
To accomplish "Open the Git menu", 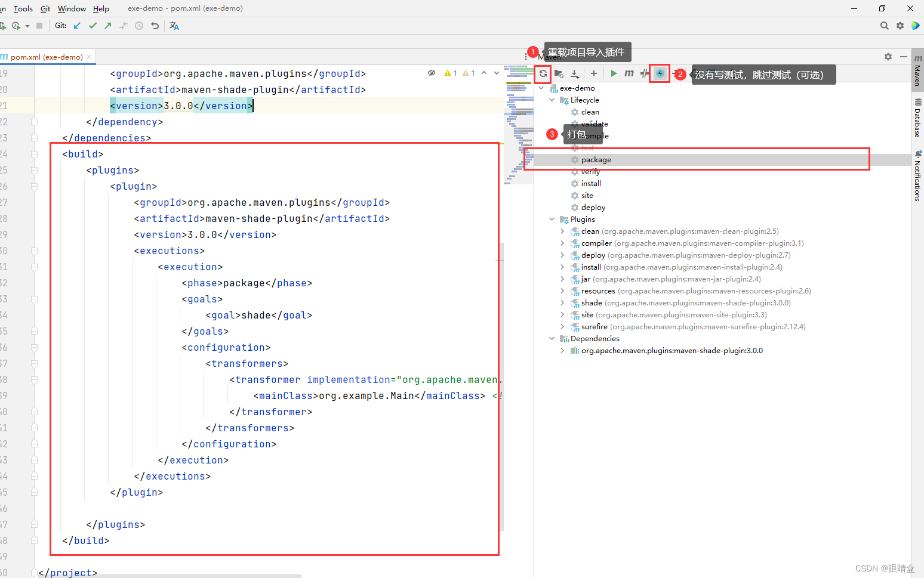I will click(x=45, y=8).
